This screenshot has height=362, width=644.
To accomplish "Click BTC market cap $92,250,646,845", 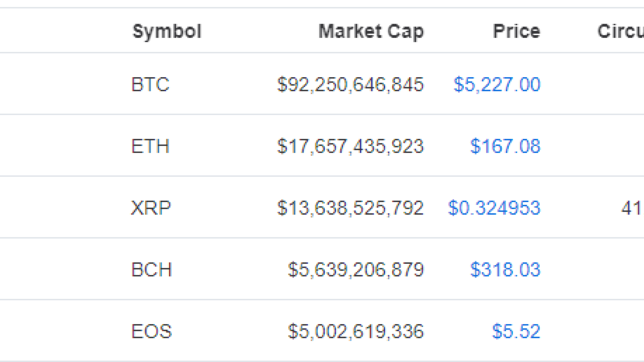I will [351, 84].
